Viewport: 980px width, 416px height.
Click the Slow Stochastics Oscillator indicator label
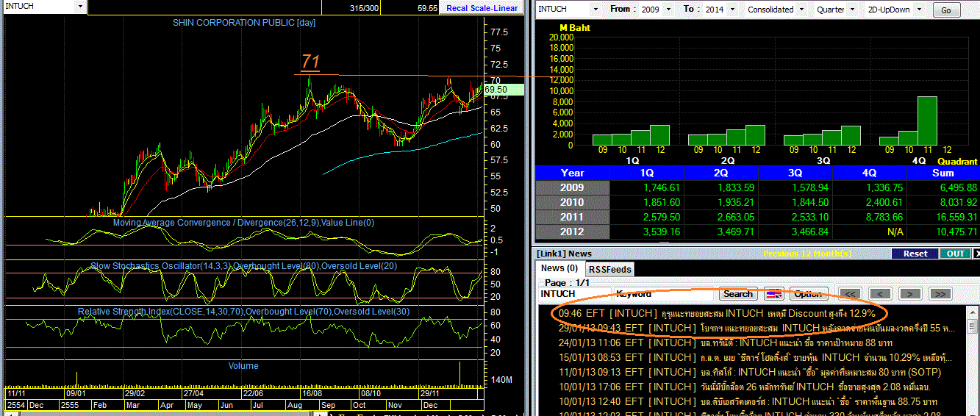[244, 266]
